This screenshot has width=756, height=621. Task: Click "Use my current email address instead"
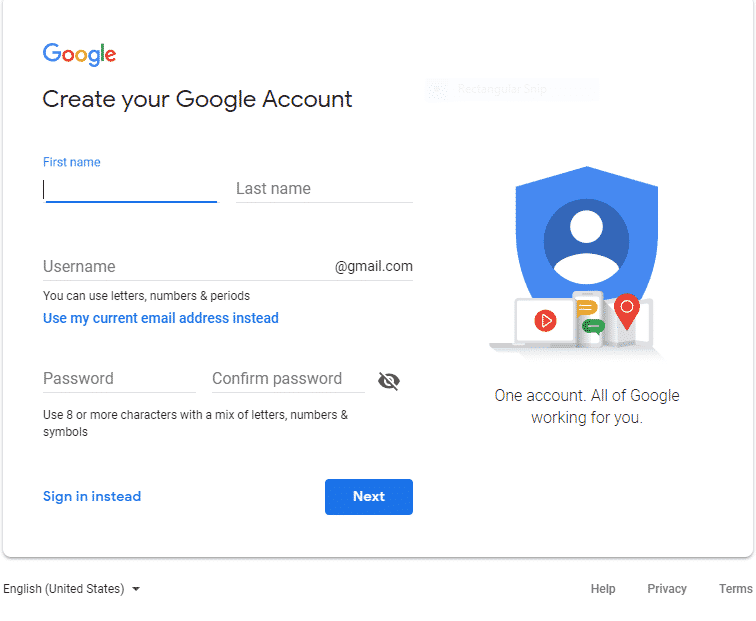coord(160,318)
